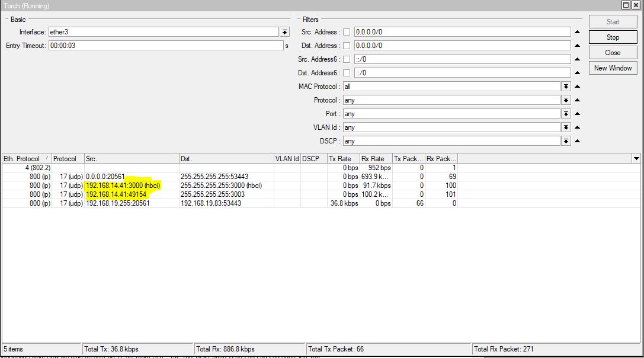Sort by the Dst. column header
The image size is (644, 358).
226,159
